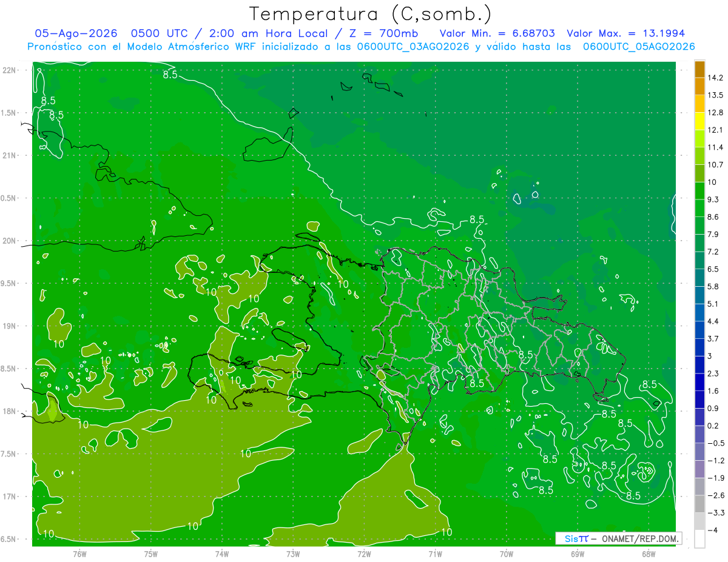Image resolution: width=728 pixels, height=562 pixels.
Task: Click the '4.4' color scale label
Action: (x=713, y=321)
